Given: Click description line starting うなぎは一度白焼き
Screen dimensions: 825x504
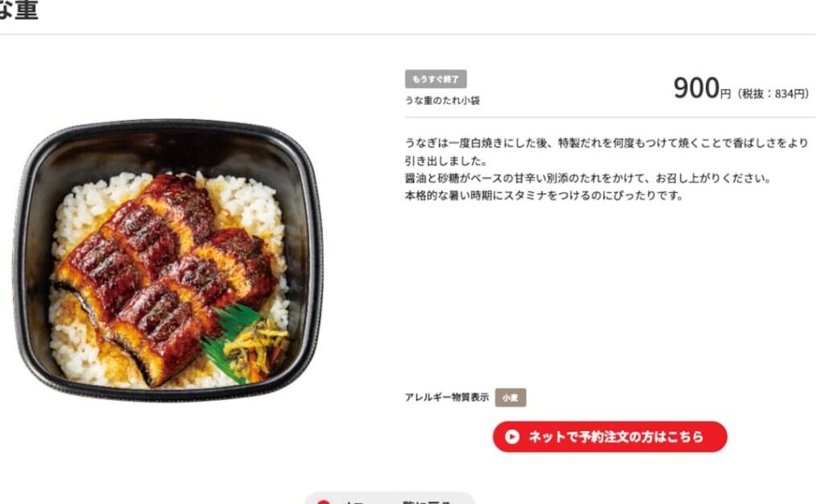Looking at the screenshot, I should click(x=606, y=143).
